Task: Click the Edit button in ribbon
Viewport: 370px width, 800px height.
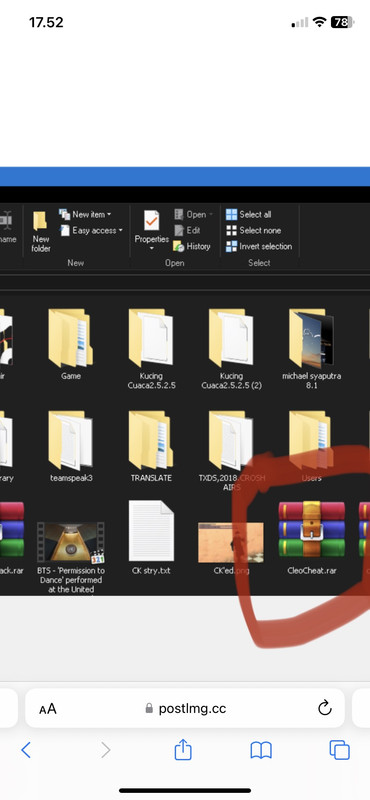Action: click(x=187, y=230)
